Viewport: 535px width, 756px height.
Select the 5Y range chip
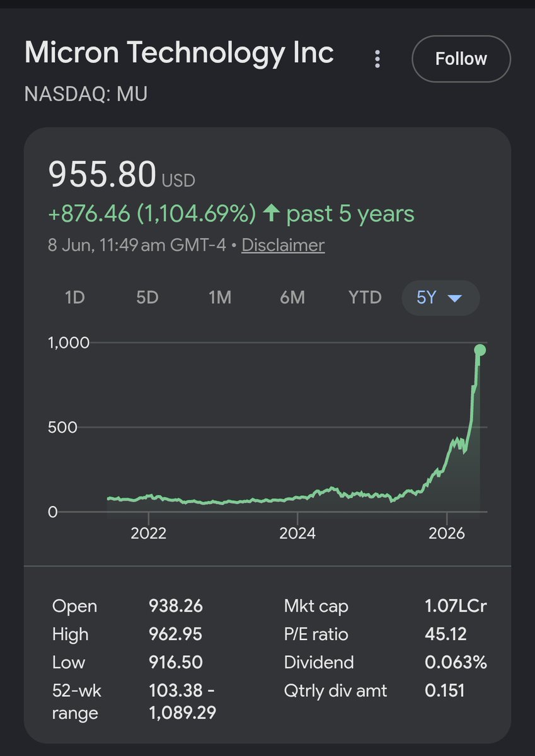click(x=440, y=297)
